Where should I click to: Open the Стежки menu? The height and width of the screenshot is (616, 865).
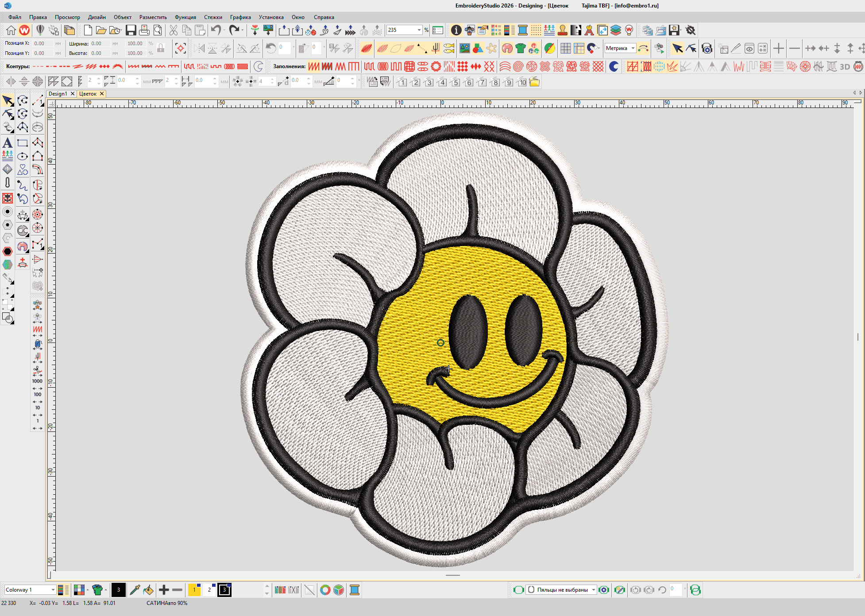point(213,17)
